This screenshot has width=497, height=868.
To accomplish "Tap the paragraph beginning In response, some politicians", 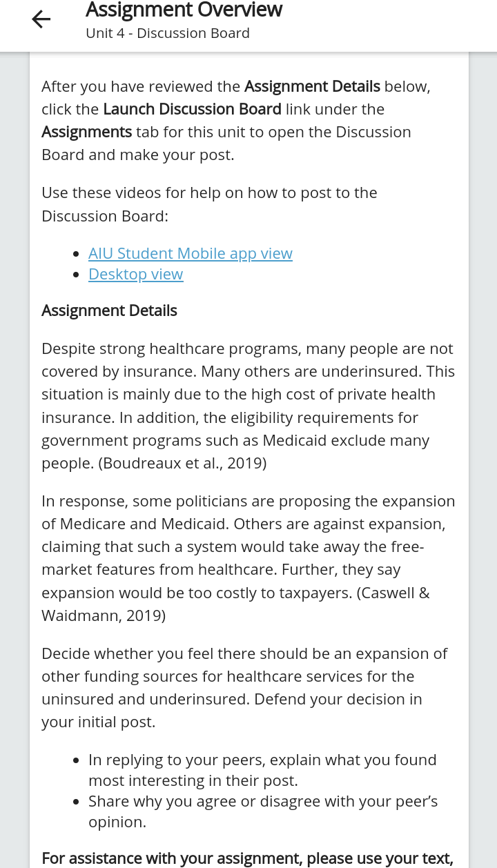I will click(x=248, y=558).
